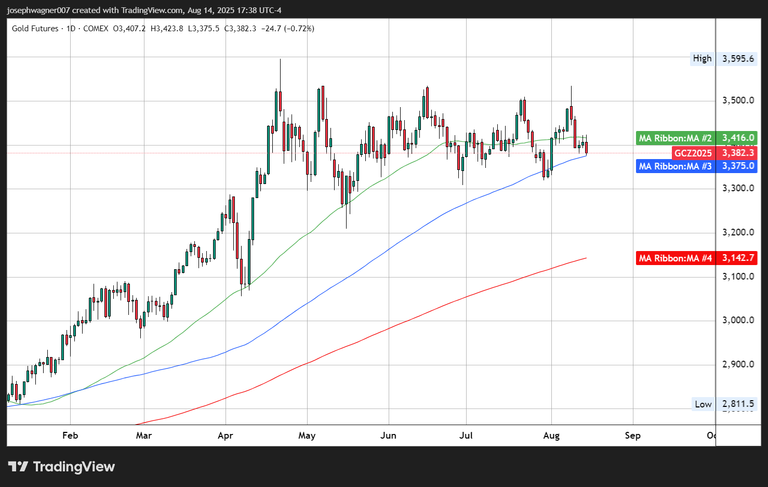Click the 3,000.0 price axis tick
Viewport: 768px width, 487px height.
[x=738, y=321]
